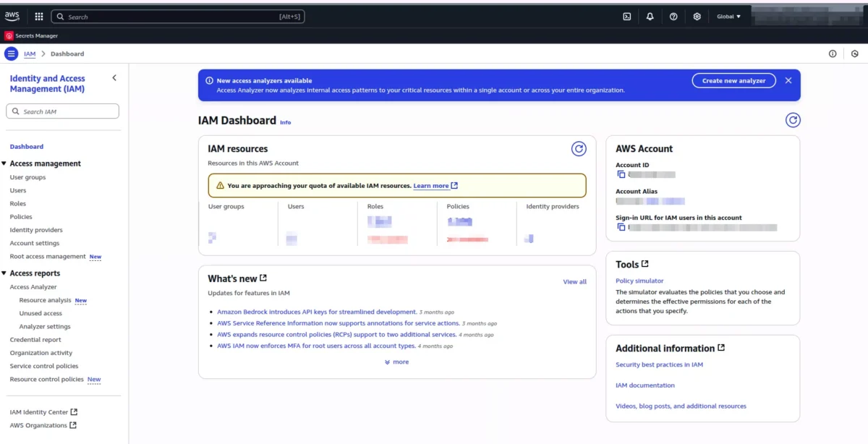
Task: Copy the Account ID value
Action: [621, 175]
